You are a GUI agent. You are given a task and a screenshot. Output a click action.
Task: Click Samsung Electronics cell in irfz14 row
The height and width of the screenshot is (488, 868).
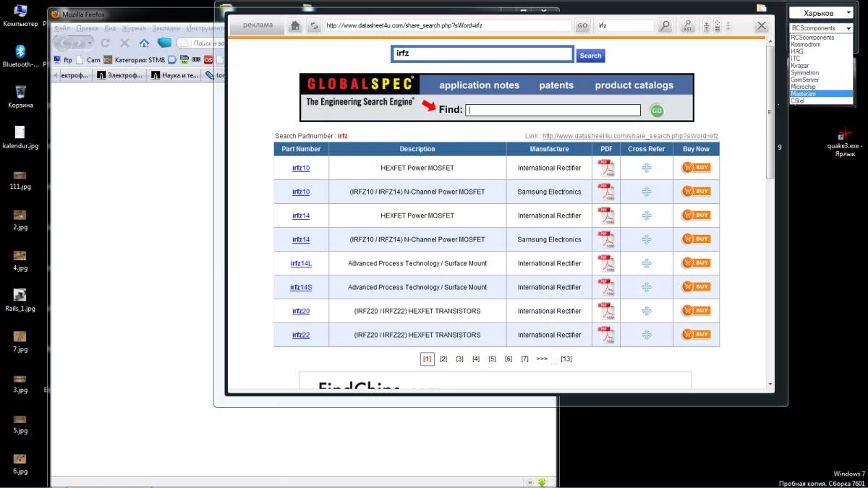(x=549, y=239)
